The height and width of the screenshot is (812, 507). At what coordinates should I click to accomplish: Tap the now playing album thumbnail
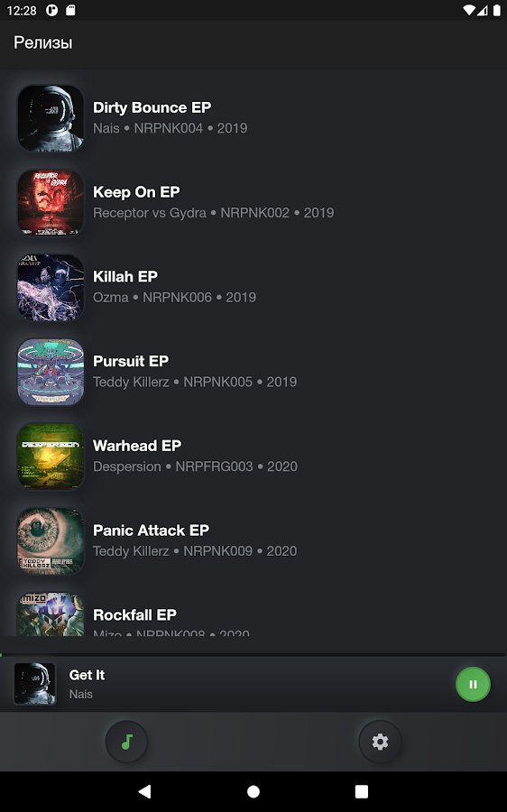(x=34, y=684)
